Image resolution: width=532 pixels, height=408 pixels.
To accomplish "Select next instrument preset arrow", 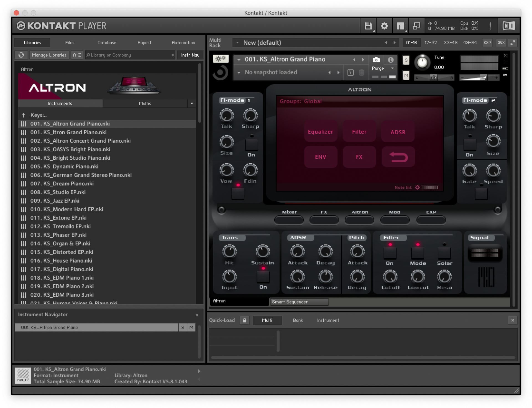I will 363,60.
